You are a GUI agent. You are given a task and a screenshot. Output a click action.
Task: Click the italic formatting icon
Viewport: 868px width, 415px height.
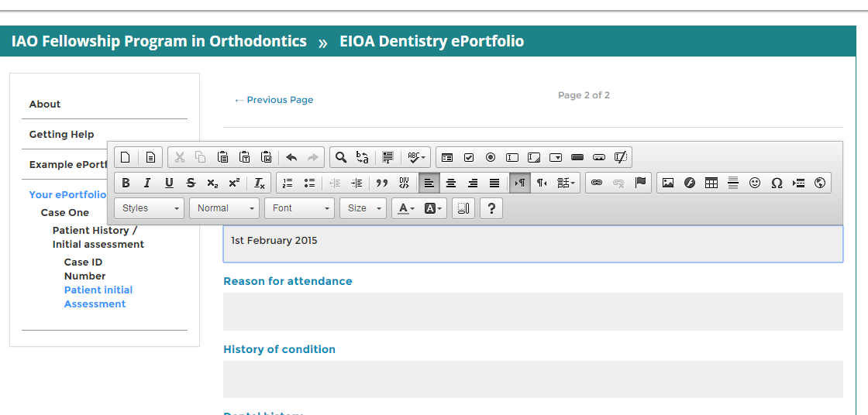click(x=147, y=183)
